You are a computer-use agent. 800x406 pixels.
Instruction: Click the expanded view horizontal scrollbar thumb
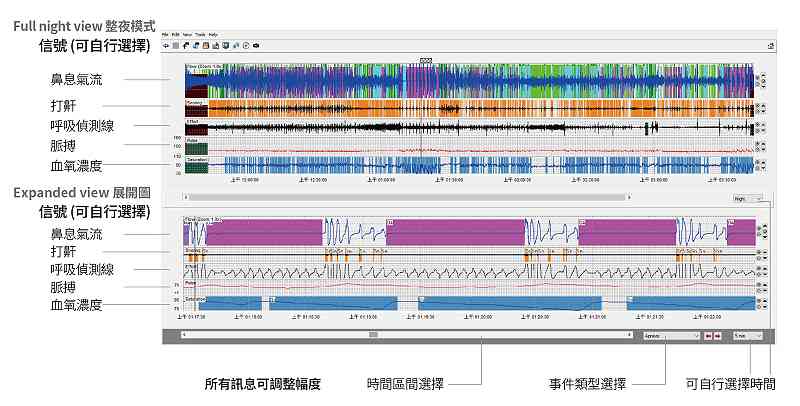(373, 335)
